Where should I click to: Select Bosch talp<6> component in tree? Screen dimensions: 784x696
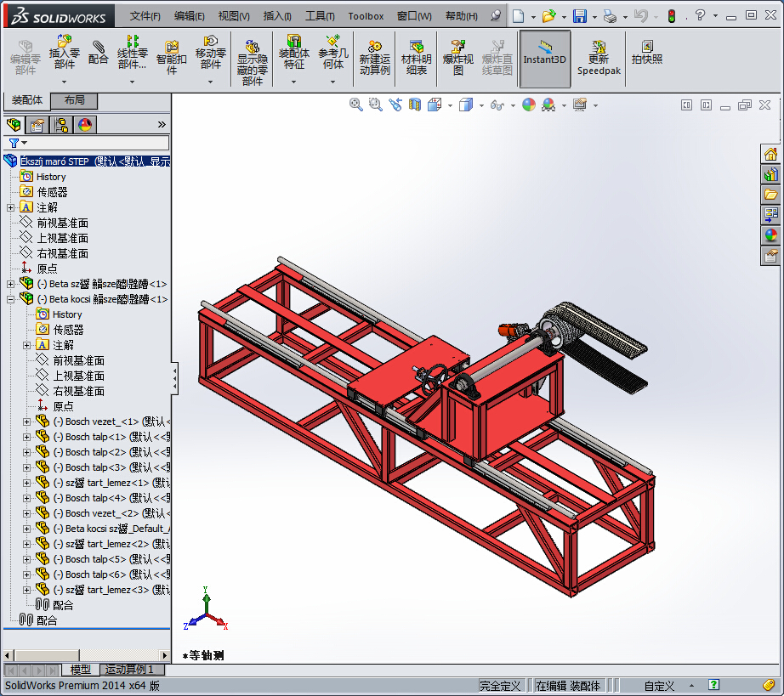tap(103, 574)
